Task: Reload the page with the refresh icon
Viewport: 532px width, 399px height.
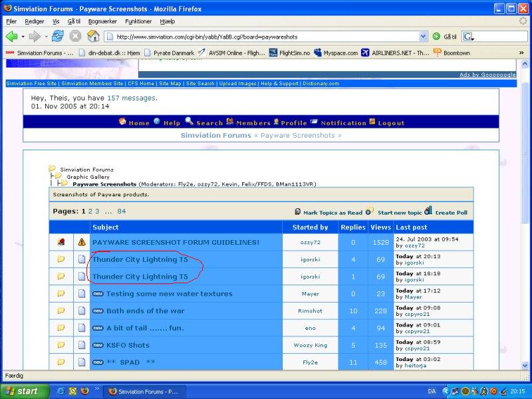Action: pos(57,36)
